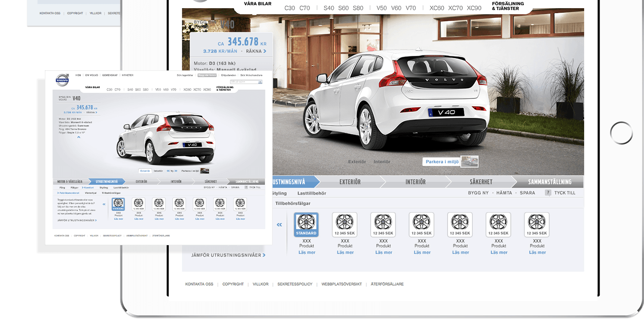Click TYCK TILL in tablet view
This screenshot has width=644, height=336.
point(565,193)
